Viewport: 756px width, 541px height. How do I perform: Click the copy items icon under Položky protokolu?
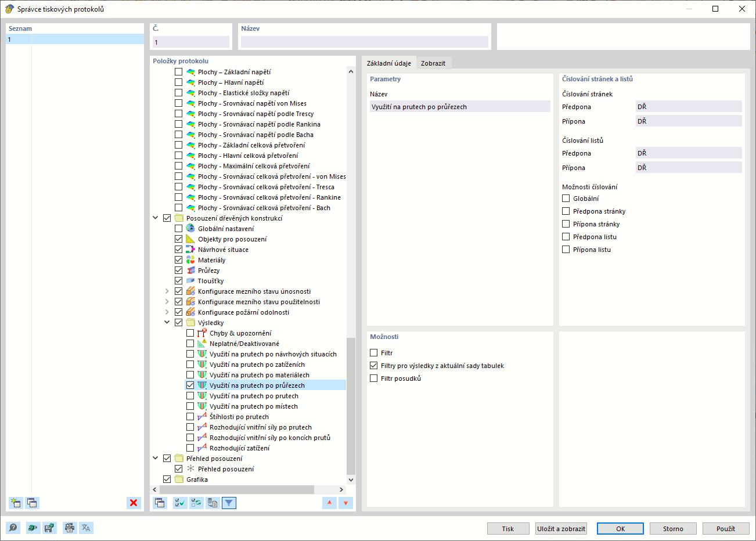160,503
